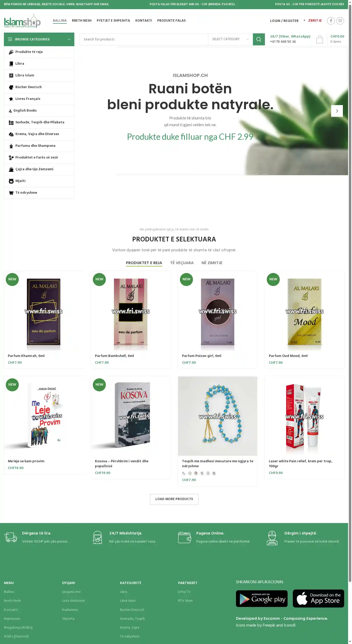Advance the banner with next arrow
Image resolution: width=352 pixels, height=644 pixels.
[337, 111]
